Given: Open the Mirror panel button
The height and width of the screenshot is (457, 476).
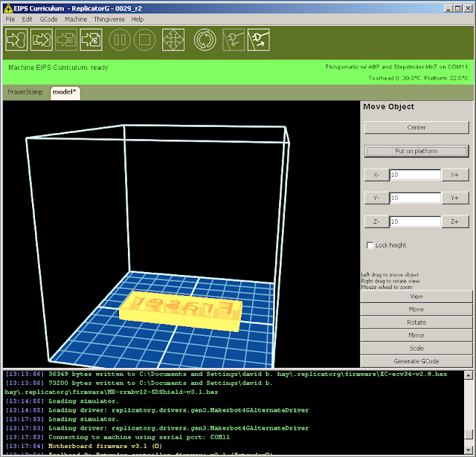Looking at the screenshot, I should click(416, 335).
